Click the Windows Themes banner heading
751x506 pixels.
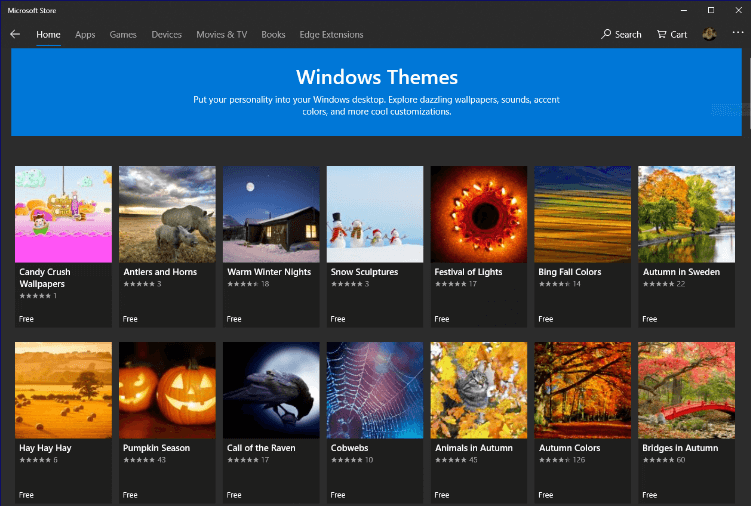point(377,77)
